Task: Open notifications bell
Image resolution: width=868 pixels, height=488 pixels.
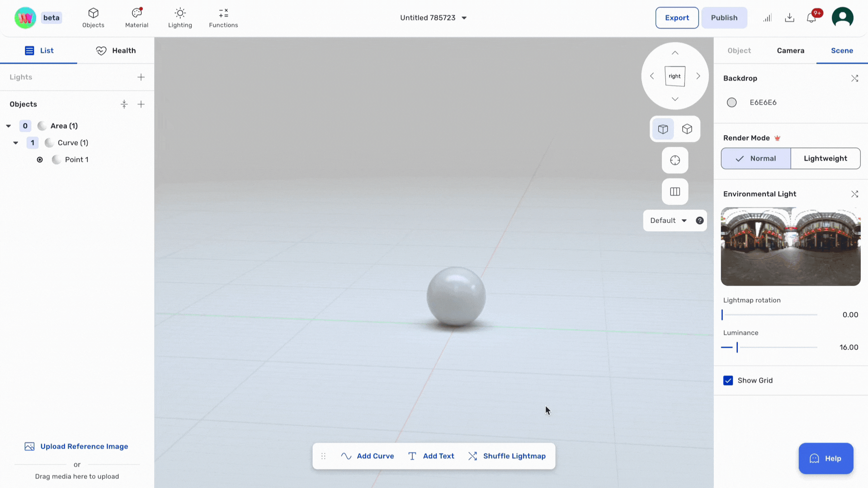Action: [811, 18]
